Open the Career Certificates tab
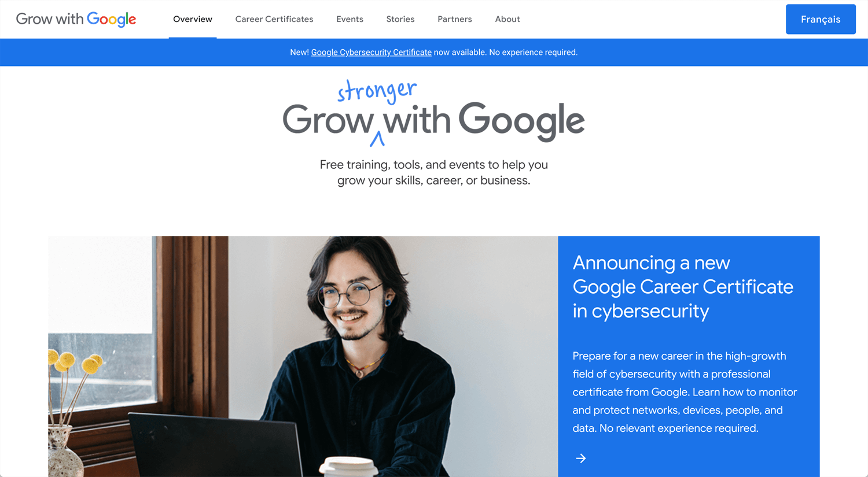 pyautogui.click(x=274, y=19)
